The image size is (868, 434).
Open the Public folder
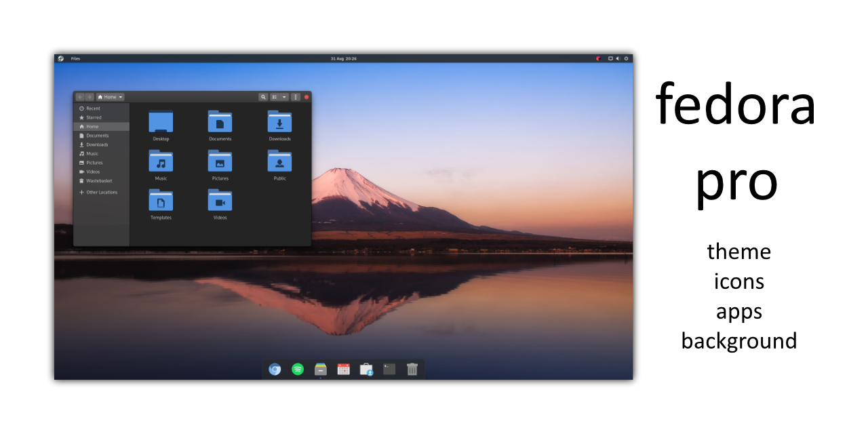click(279, 161)
